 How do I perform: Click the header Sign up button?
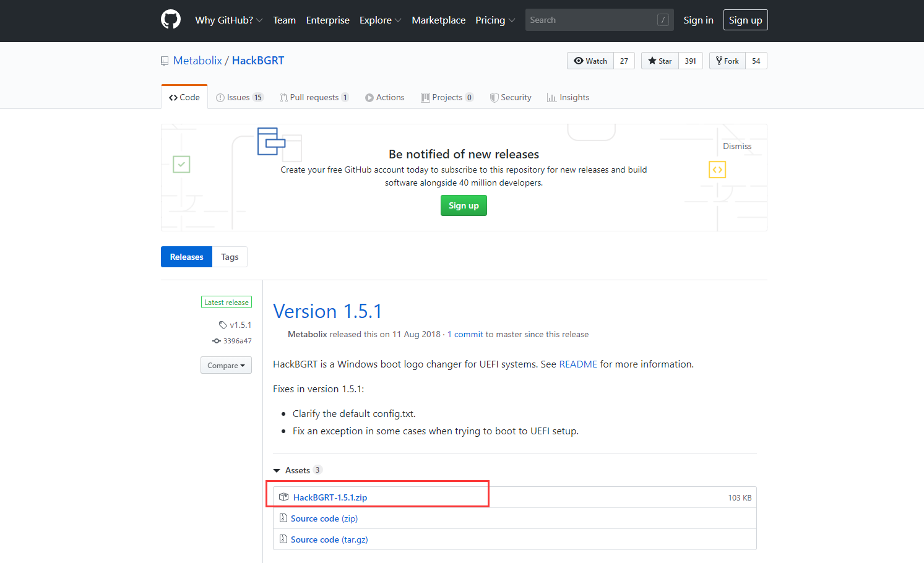745,20
